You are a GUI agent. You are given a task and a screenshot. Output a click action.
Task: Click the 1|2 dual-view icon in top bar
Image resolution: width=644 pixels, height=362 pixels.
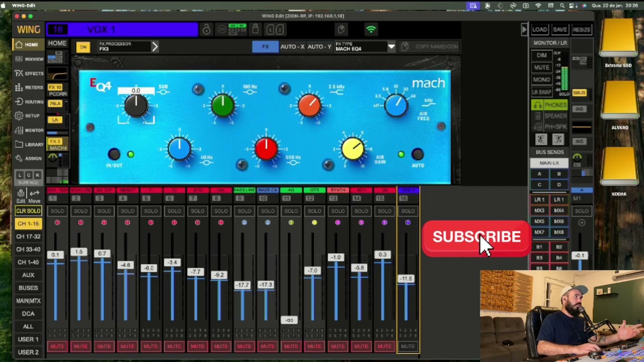point(275,30)
